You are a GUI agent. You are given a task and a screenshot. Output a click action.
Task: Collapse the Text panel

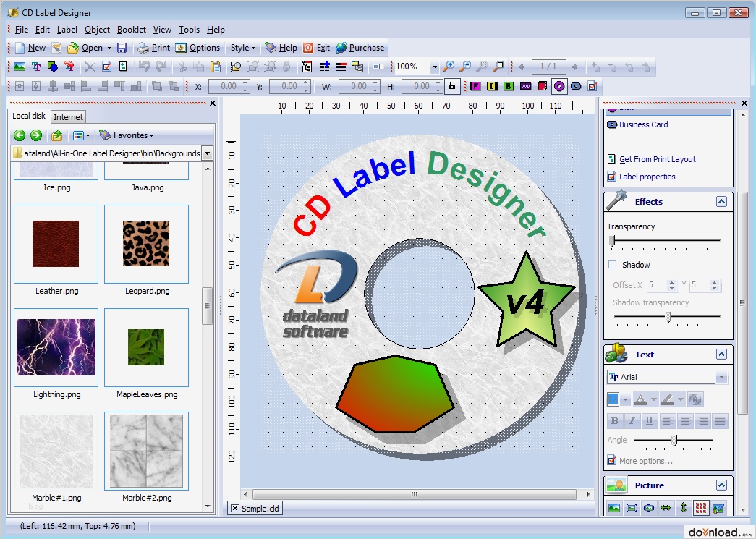pyautogui.click(x=721, y=355)
